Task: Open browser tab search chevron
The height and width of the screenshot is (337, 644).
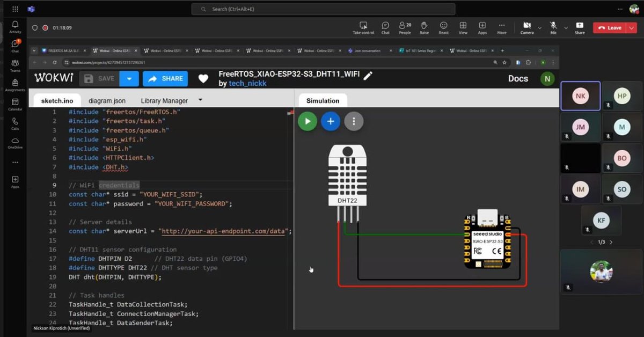Action: 35,51
